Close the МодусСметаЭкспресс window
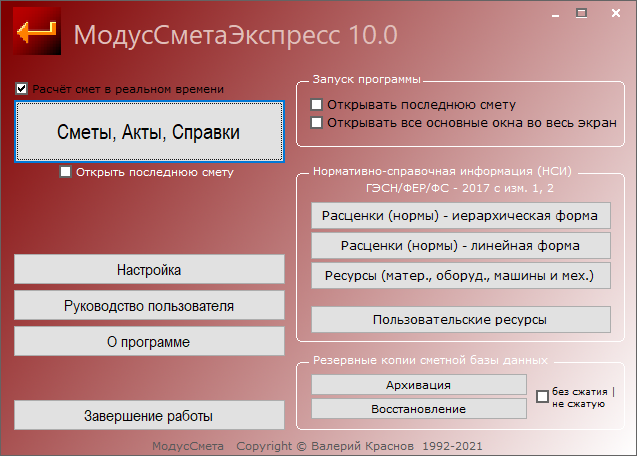 click(x=616, y=13)
